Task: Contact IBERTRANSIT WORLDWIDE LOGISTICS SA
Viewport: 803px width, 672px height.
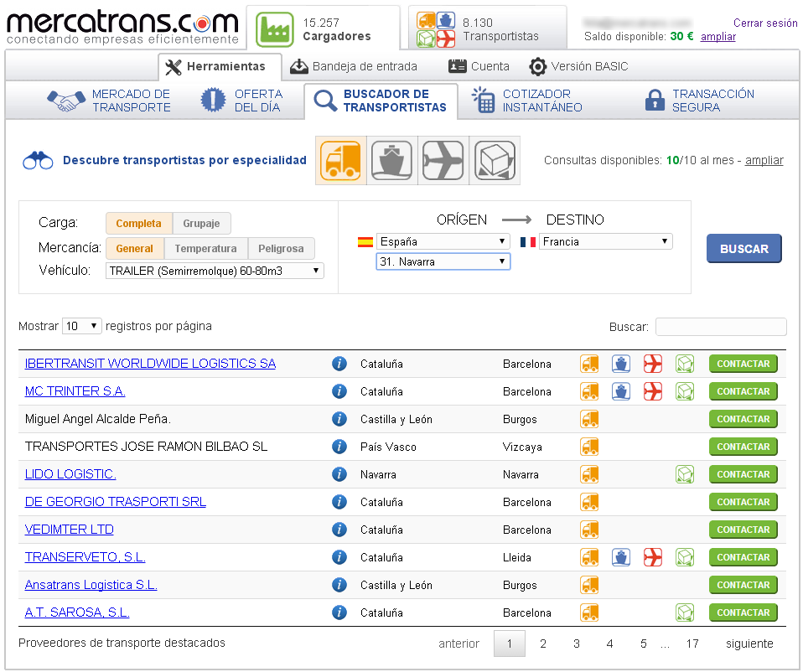Action: [743, 364]
